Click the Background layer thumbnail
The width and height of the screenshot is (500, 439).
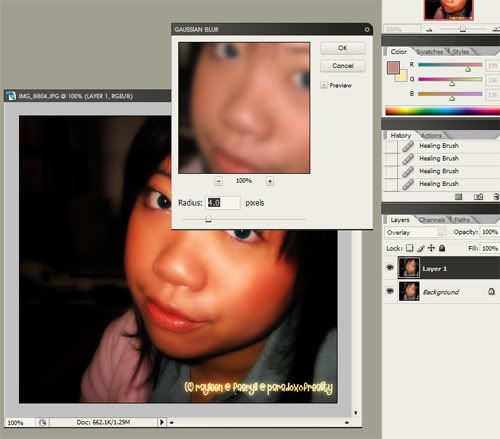point(409,291)
